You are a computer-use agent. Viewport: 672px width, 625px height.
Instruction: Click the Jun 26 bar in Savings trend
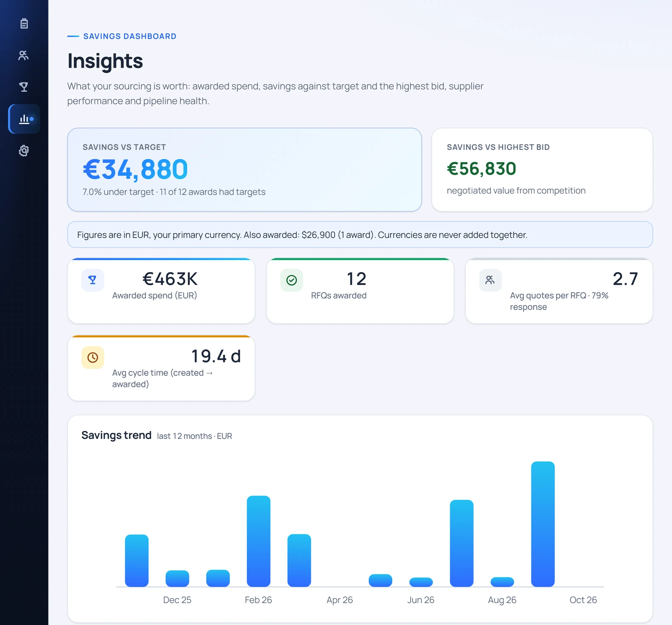pos(421,582)
